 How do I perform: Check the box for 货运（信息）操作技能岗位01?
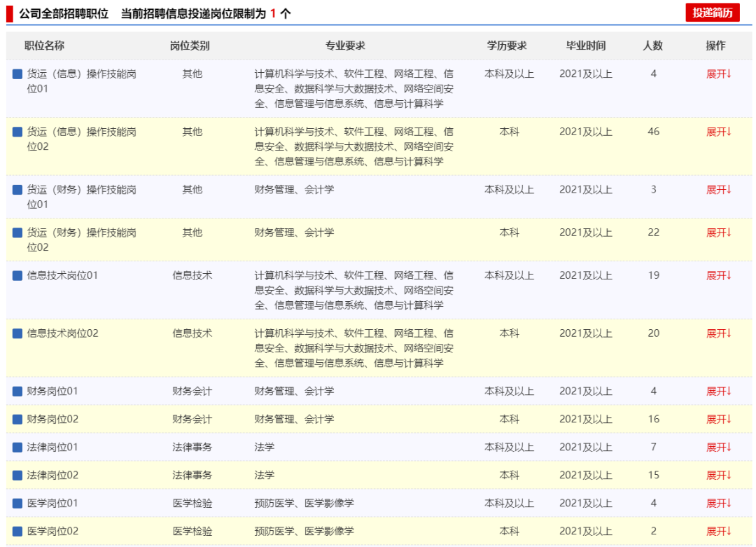[x=17, y=74]
